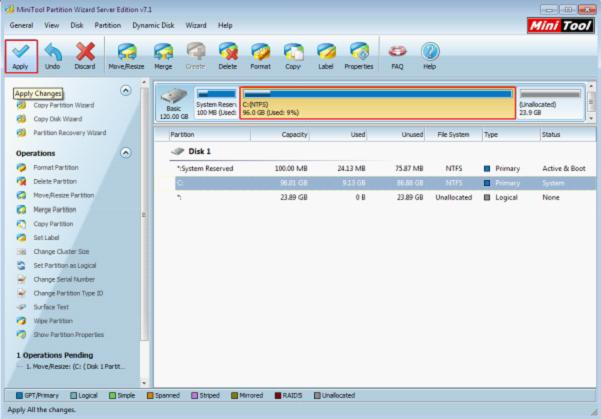This screenshot has height=419, width=601.
Task: Select the Basic 120.00 GB disk icon
Action: coord(174,104)
